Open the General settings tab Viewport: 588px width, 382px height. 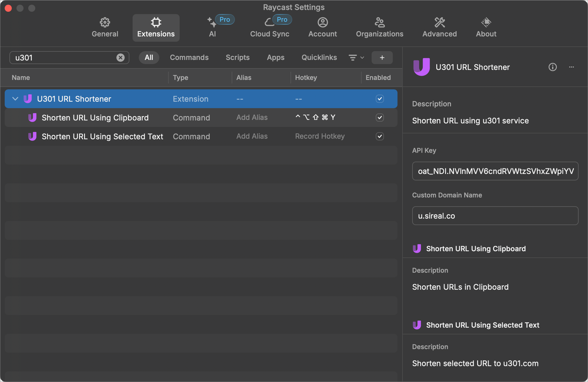pyautogui.click(x=105, y=28)
